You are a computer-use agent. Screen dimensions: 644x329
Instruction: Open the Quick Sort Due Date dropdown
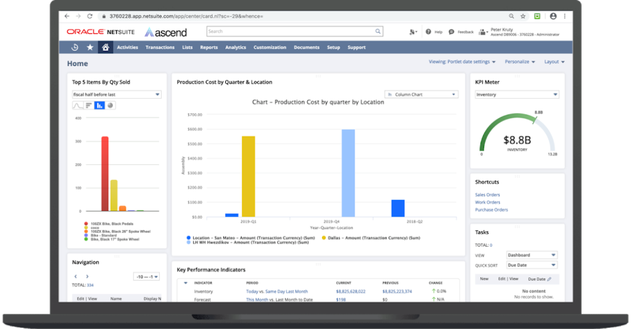[x=532, y=265]
